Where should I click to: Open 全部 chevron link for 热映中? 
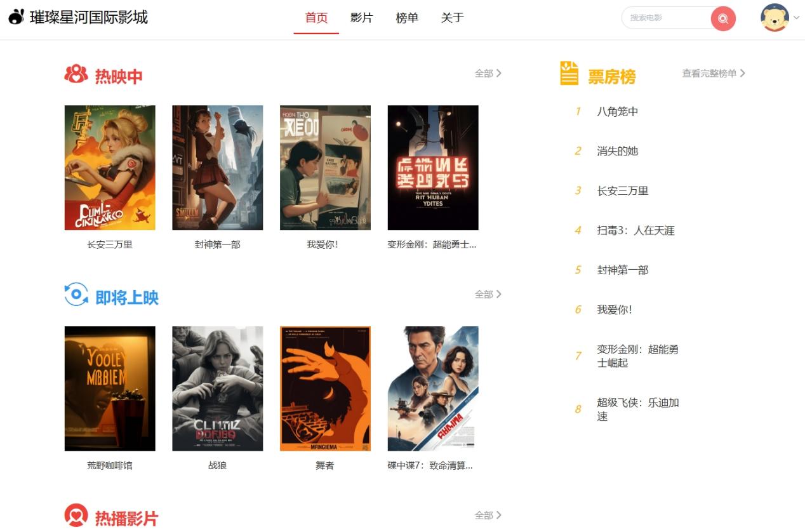coord(488,74)
